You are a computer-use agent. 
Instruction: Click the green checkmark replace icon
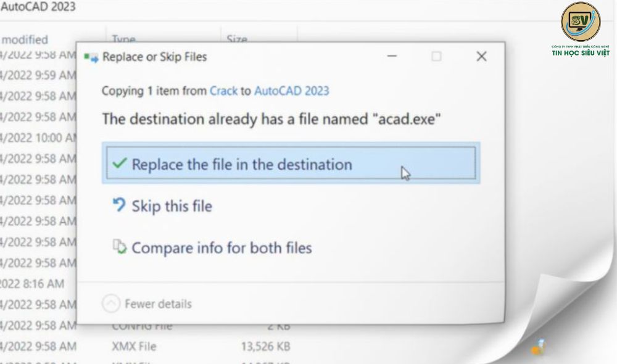pos(120,163)
